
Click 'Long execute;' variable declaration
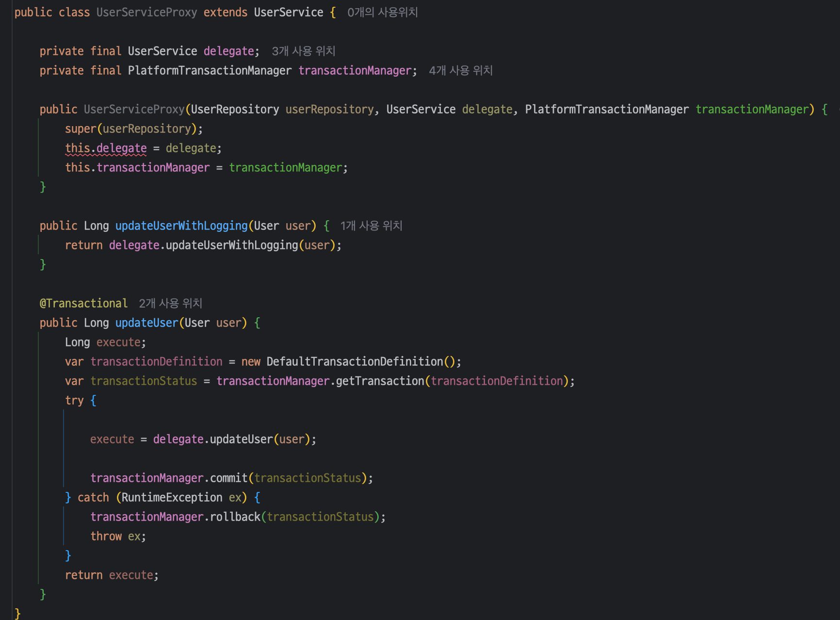pos(105,342)
